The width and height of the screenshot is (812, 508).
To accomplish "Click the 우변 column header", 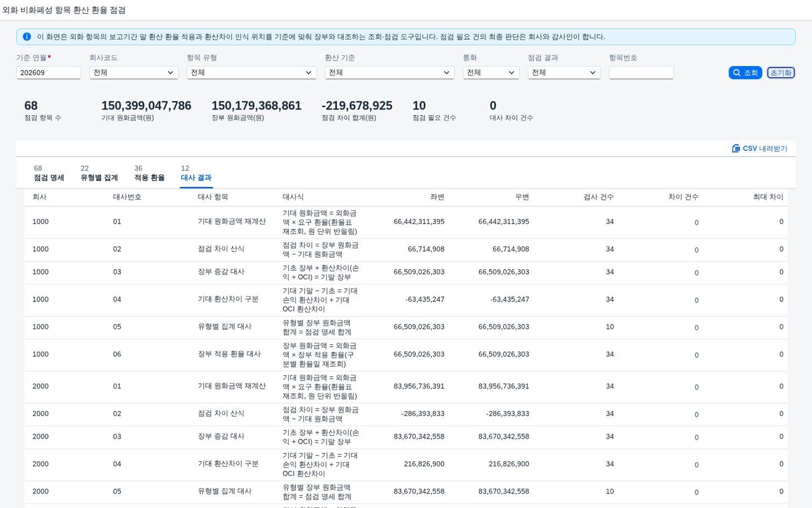I will pyautogui.click(x=522, y=197).
